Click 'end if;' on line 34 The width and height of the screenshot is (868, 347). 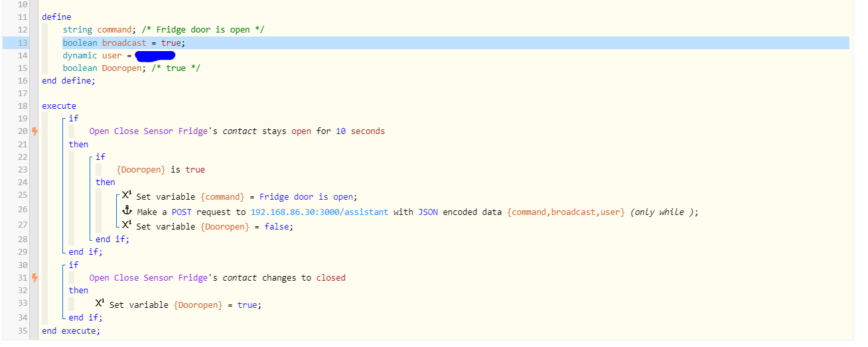coord(86,318)
